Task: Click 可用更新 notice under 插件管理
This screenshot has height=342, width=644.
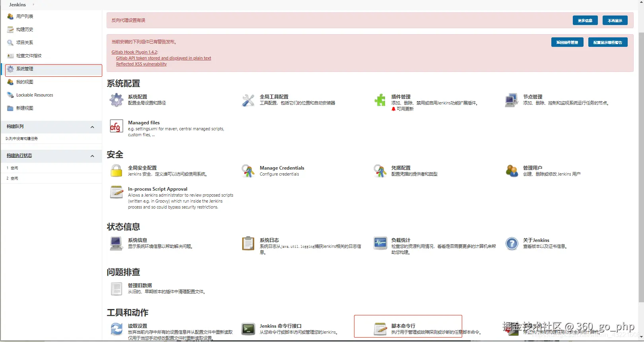Action: click(x=403, y=109)
